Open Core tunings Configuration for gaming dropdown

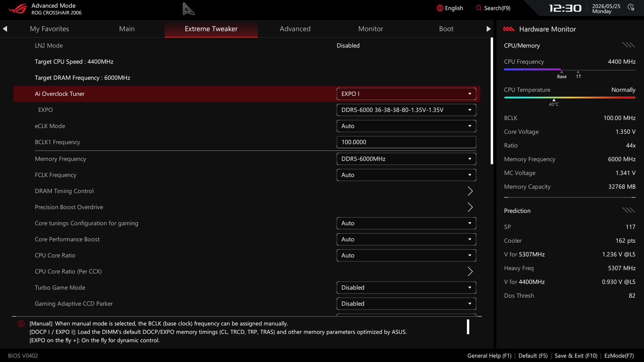[406, 223]
